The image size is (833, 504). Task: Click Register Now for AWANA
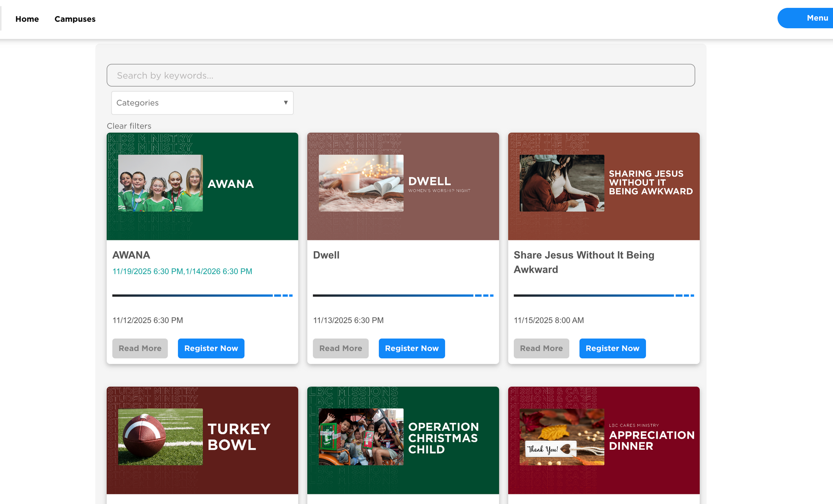click(211, 348)
